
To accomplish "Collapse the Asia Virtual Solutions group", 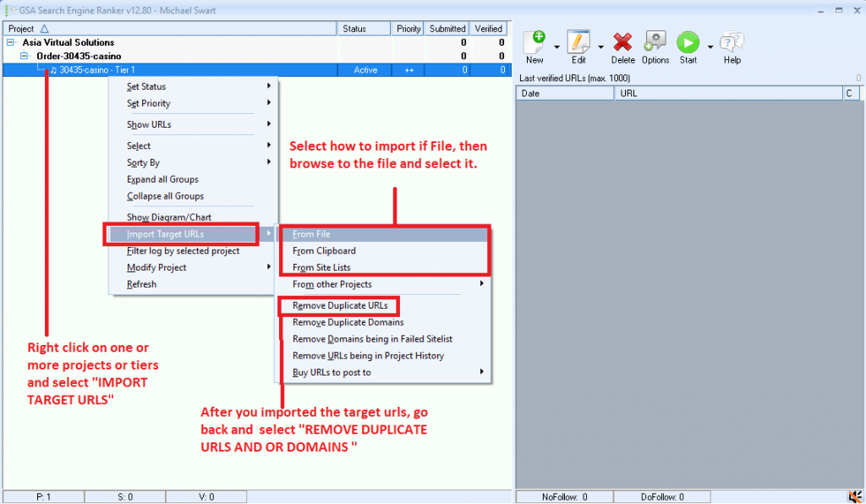I will [10, 42].
